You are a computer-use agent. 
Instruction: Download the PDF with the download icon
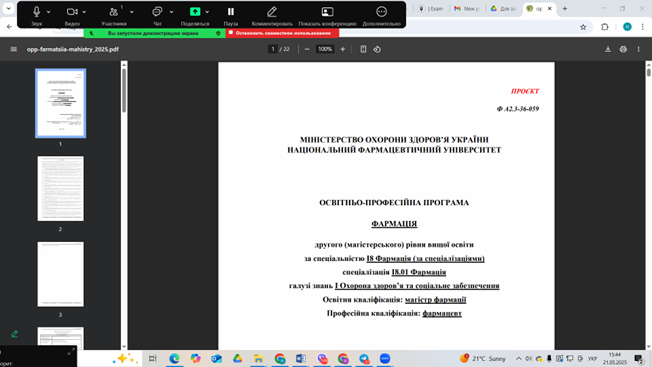point(608,49)
